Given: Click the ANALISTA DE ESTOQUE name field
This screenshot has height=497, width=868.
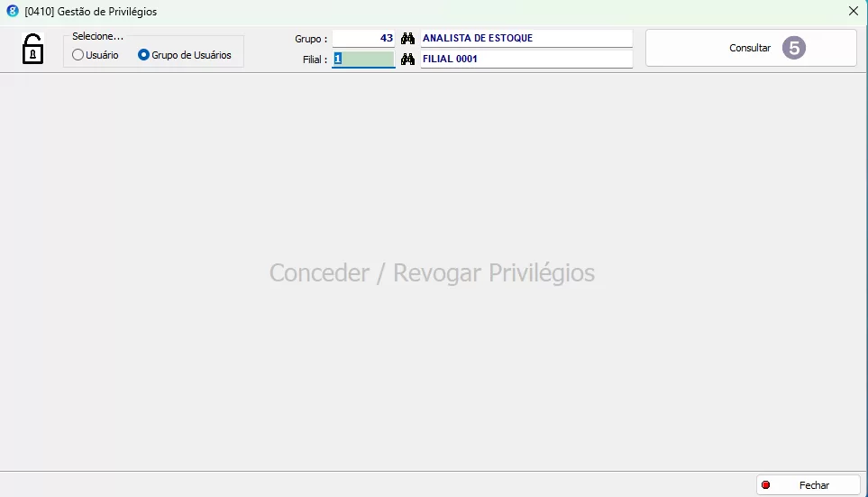Looking at the screenshot, I should (x=526, y=39).
